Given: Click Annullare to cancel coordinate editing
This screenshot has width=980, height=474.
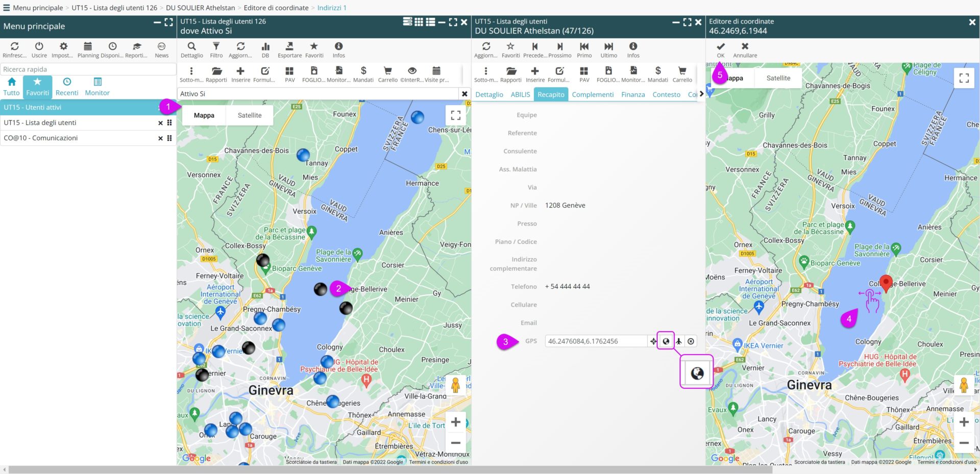Looking at the screenshot, I should tap(745, 49).
